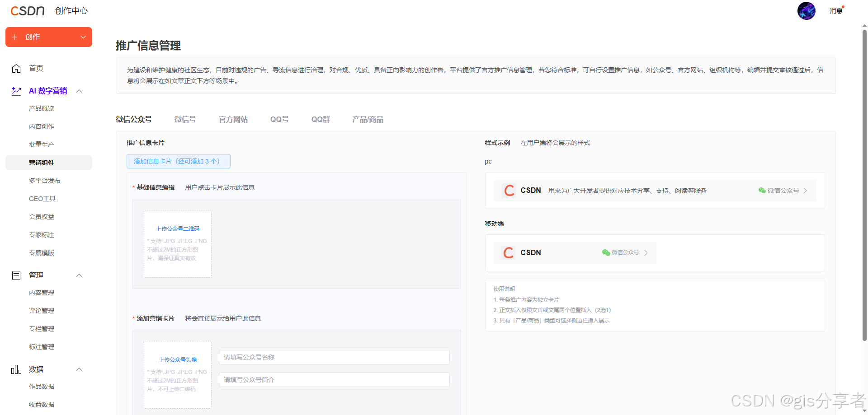Image resolution: width=868 pixels, height=415 pixels.
Task: Click WeChat icon in PC preview card
Action: coord(762,191)
